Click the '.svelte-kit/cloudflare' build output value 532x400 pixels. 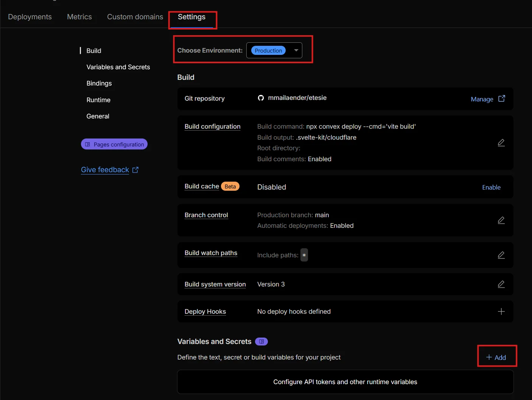(x=326, y=137)
